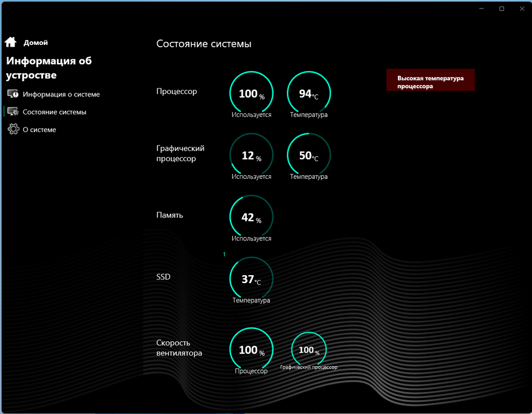Click the processor temperature 94°C gauge
This screenshot has width=532, height=414.
click(309, 93)
